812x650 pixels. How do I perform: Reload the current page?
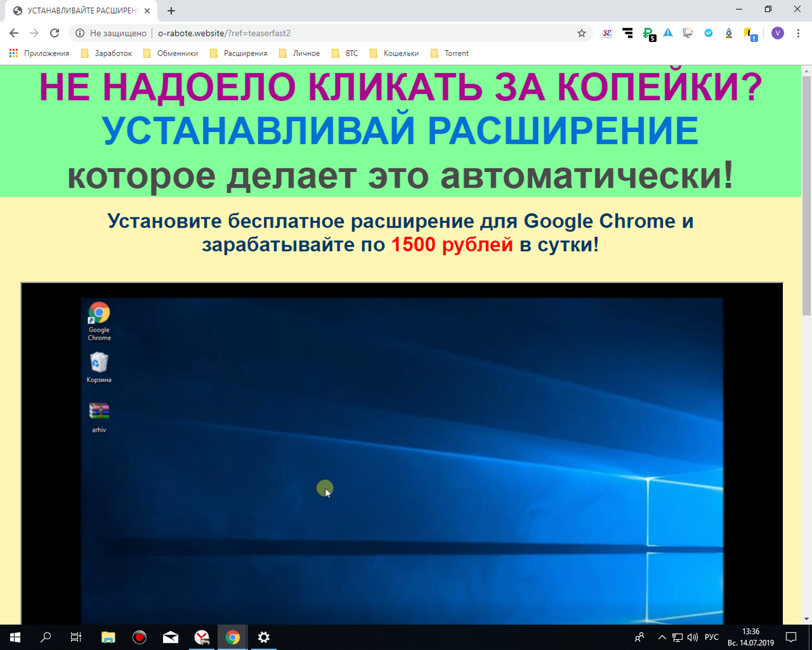55,32
